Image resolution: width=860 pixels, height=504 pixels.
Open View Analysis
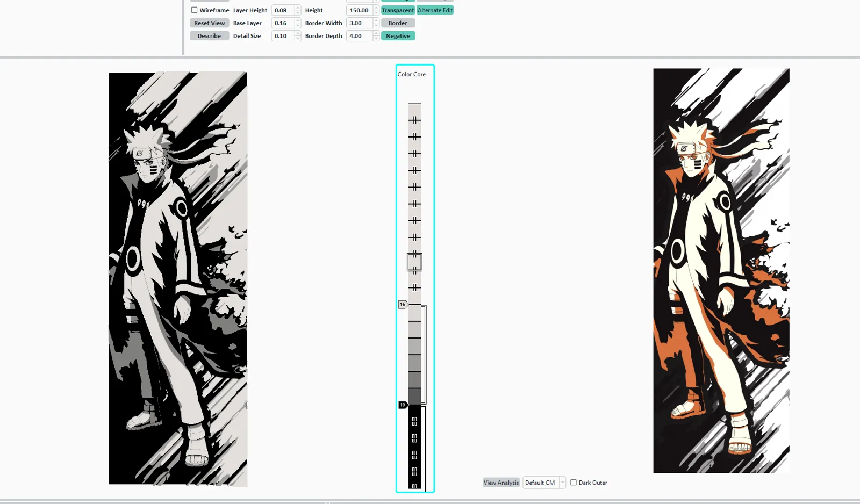pos(501,483)
